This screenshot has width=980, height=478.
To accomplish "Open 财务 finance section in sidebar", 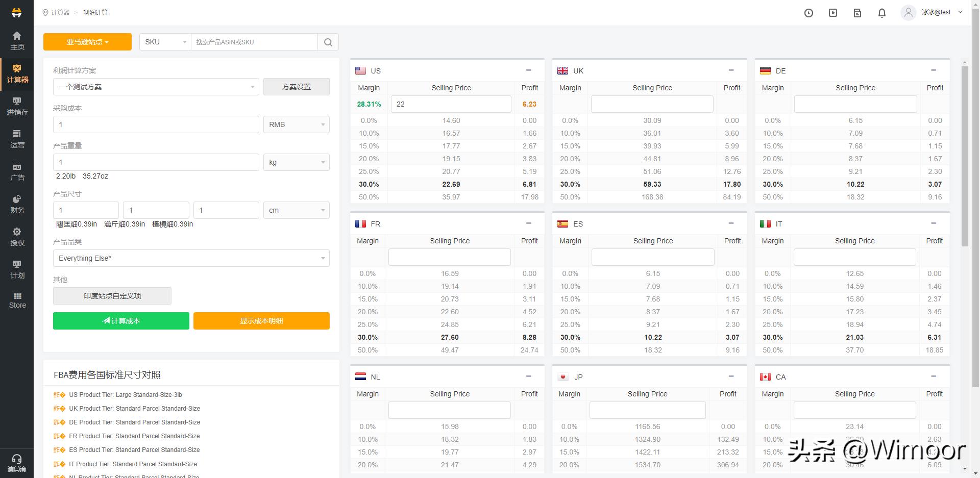I will pos(17,204).
